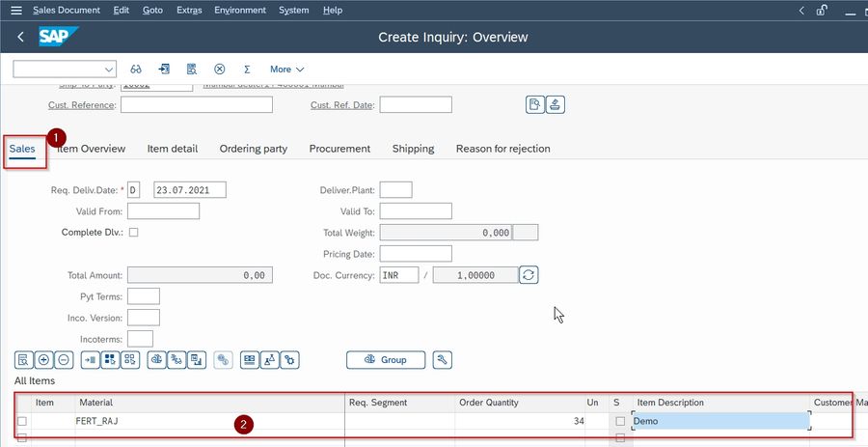Click the Material cell FERT_RAJ
Screen dimensions: 868x447
pyautogui.click(x=210, y=421)
